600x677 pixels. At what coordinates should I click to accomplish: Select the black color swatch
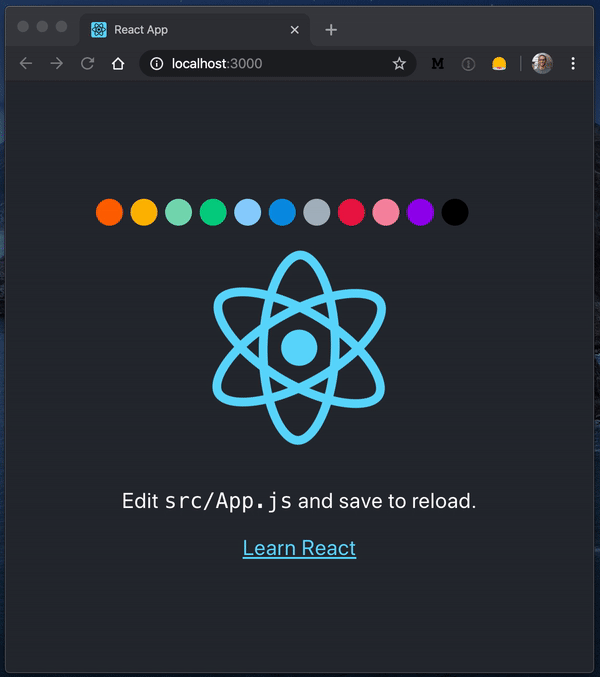coord(455,212)
